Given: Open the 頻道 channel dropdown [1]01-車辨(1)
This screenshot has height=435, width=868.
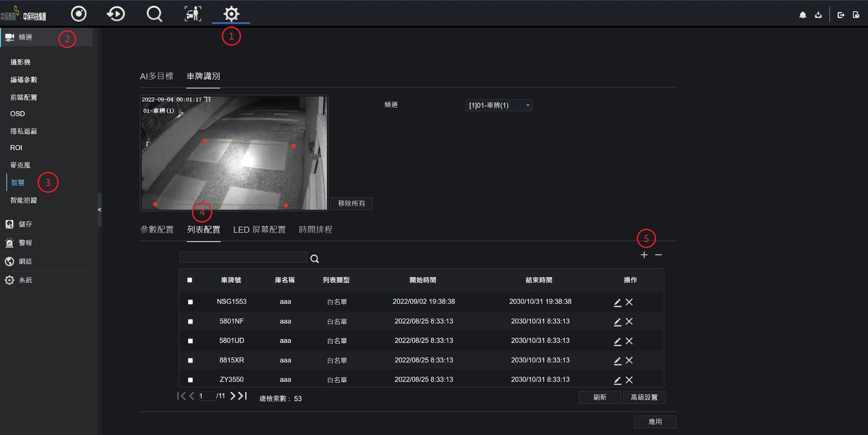Looking at the screenshot, I should tap(499, 105).
